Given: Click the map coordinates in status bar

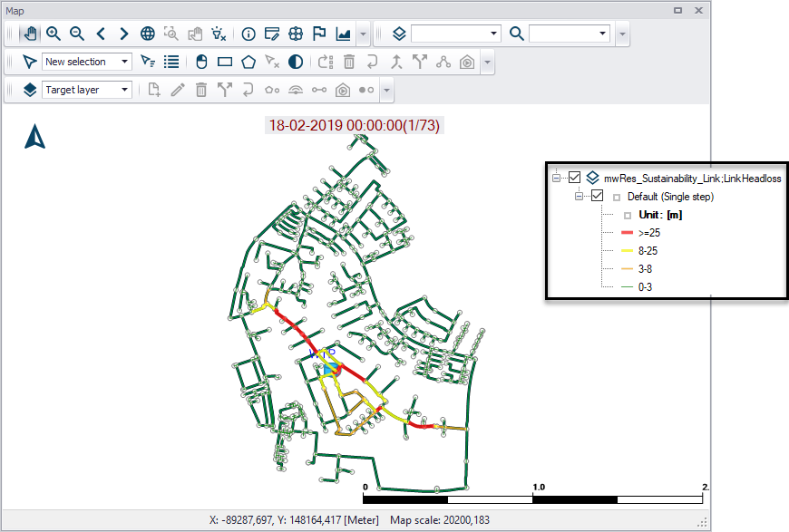Looking at the screenshot, I should click(x=294, y=520).
